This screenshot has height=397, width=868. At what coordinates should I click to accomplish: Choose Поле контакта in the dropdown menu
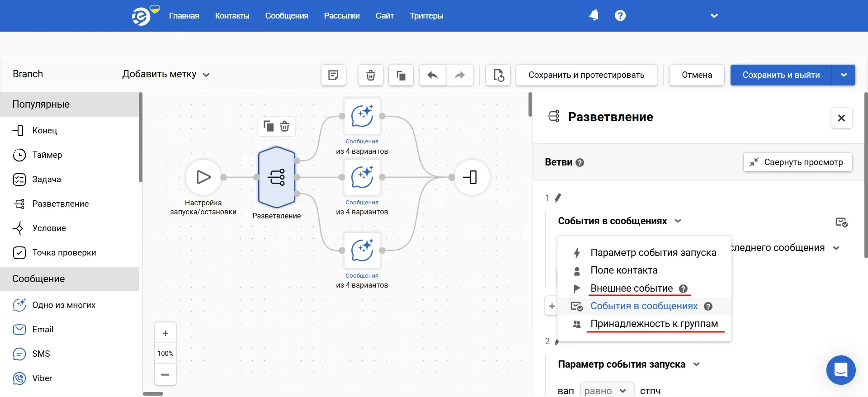(623, 270)
